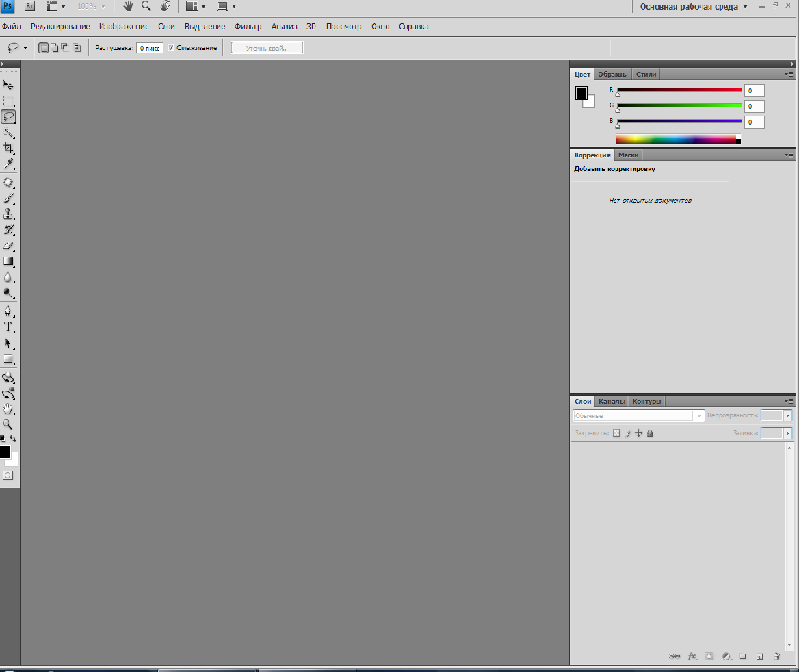Open the Фильтр menu
Image resolution: width=799 pixels, height=672 pixels.
pyautogui.click(x=248, y=27)
